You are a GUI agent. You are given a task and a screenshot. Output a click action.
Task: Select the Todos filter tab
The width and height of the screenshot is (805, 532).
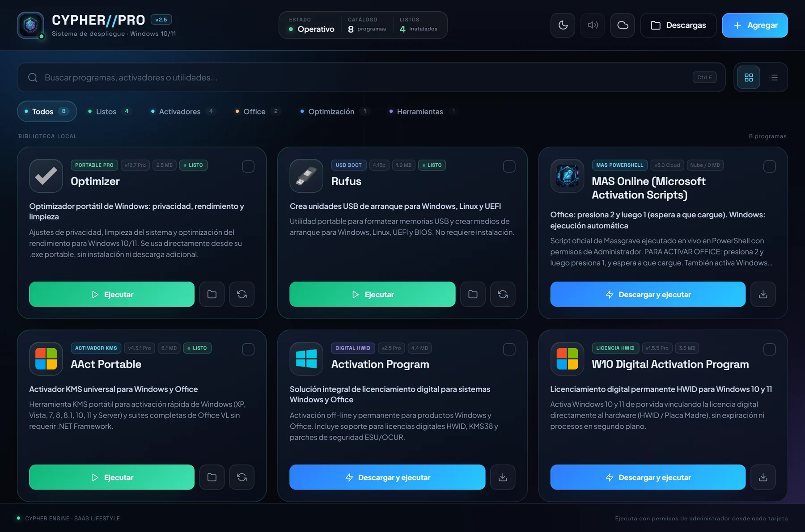tap(47, 111)
